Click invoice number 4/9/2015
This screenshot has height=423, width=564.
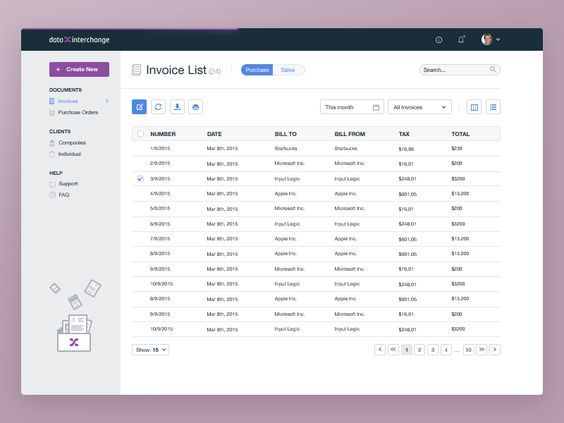pos(160,194)
